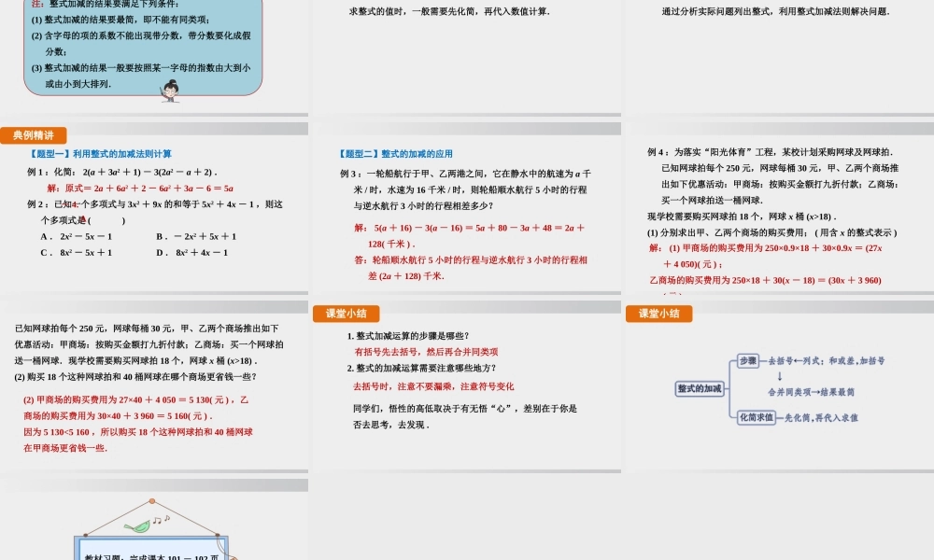
Task: Click the 例3 一轮船航行于甲、乙两港 problem text
Action: point(465,189)
